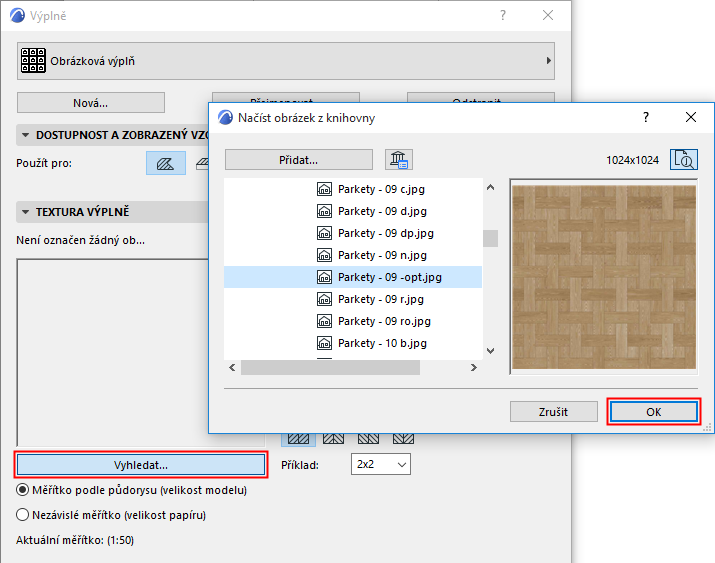
Task: Click the 1024x1024 image size text
Action: [632, 160]
